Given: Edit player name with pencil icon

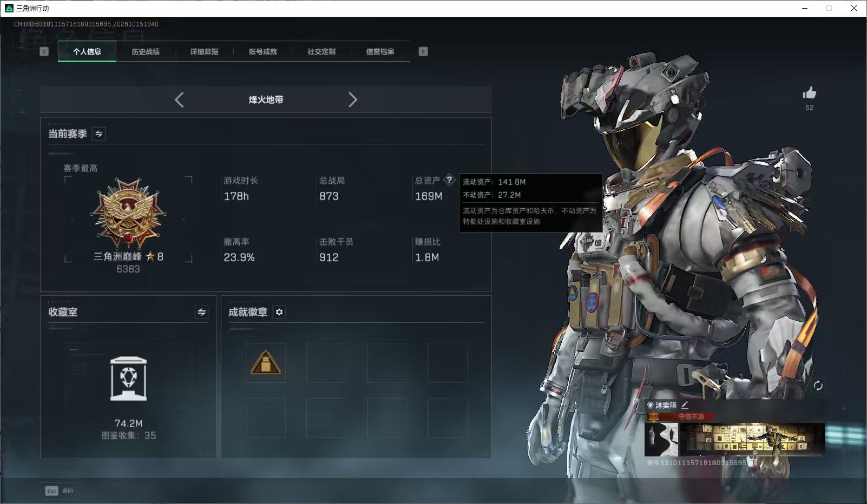Looking at the screenshot, I should point(684,404).
